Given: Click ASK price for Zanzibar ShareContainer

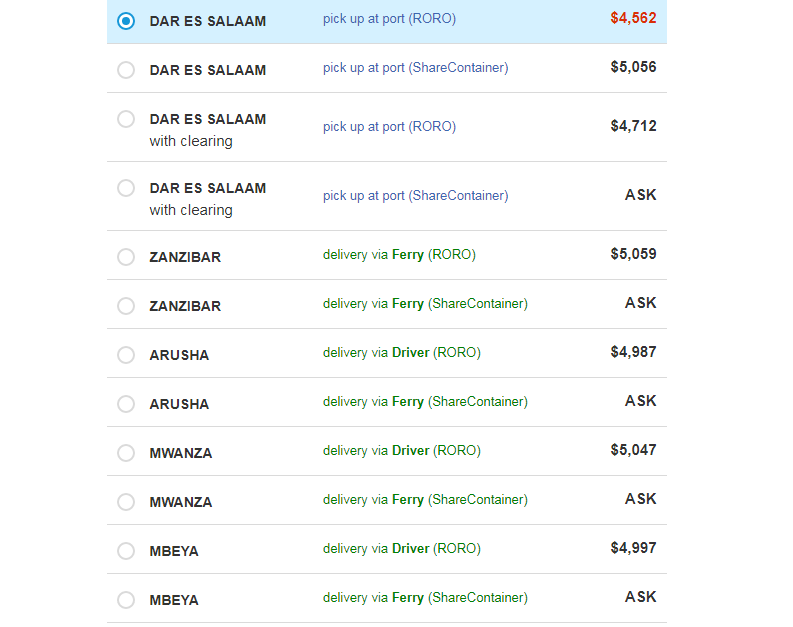Looking at the screenshot, I should point(640,303).
